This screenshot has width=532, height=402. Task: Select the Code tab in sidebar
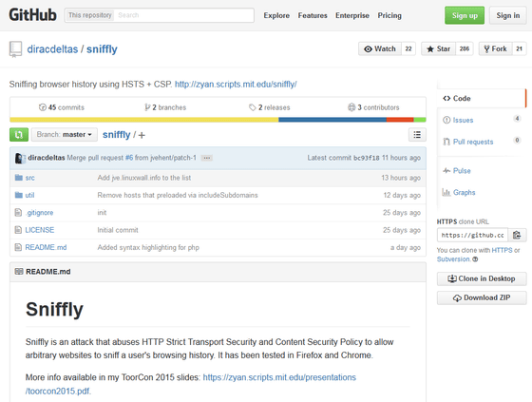pyautogui.click(x=481, y=99)
